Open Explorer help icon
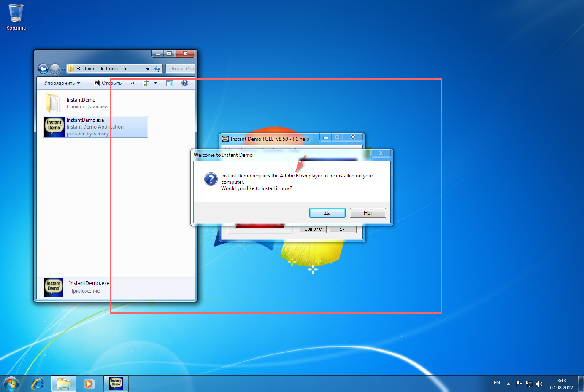 185,83
